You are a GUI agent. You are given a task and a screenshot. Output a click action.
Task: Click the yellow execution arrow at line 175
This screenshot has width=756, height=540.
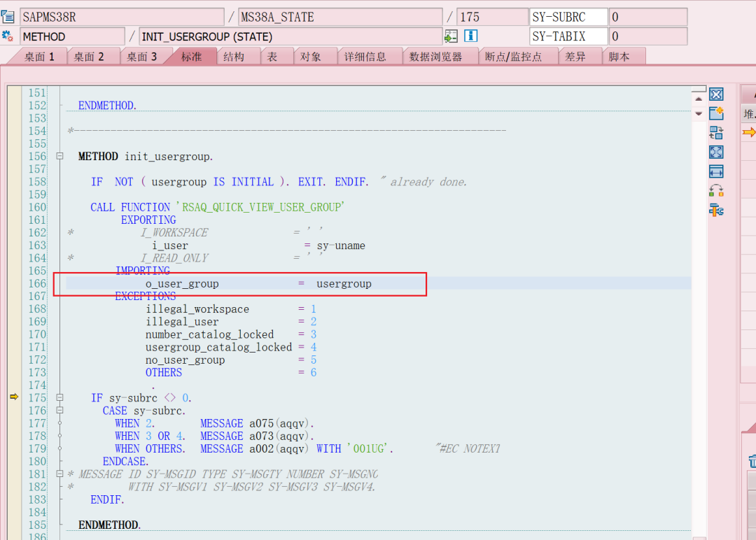[x=14, y=397]
